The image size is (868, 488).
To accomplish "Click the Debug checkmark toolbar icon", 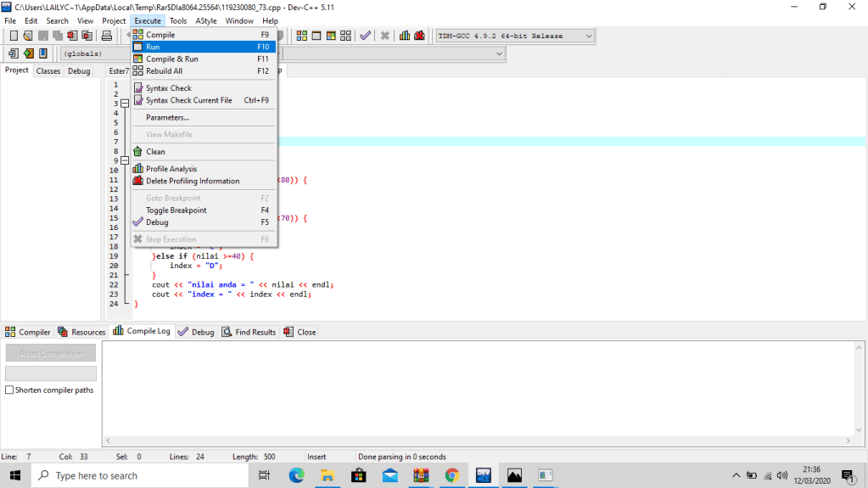I will (365, 36).
